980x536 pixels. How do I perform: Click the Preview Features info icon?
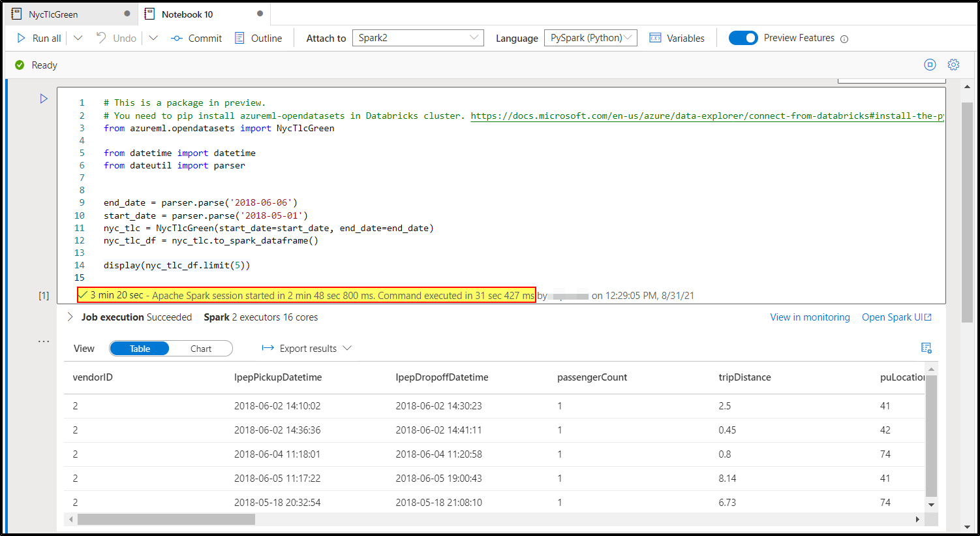[x=844, y=39]
